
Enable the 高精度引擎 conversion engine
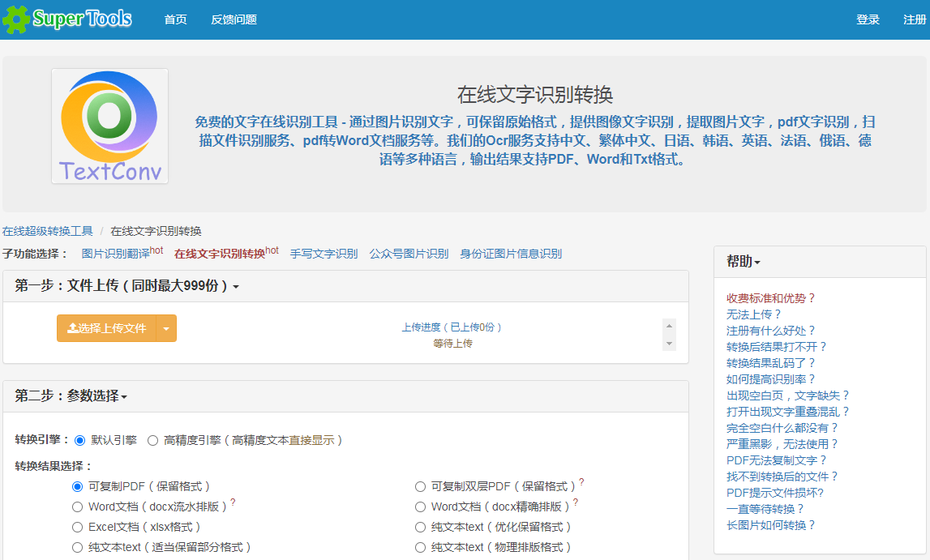click(x=152, y=440)
